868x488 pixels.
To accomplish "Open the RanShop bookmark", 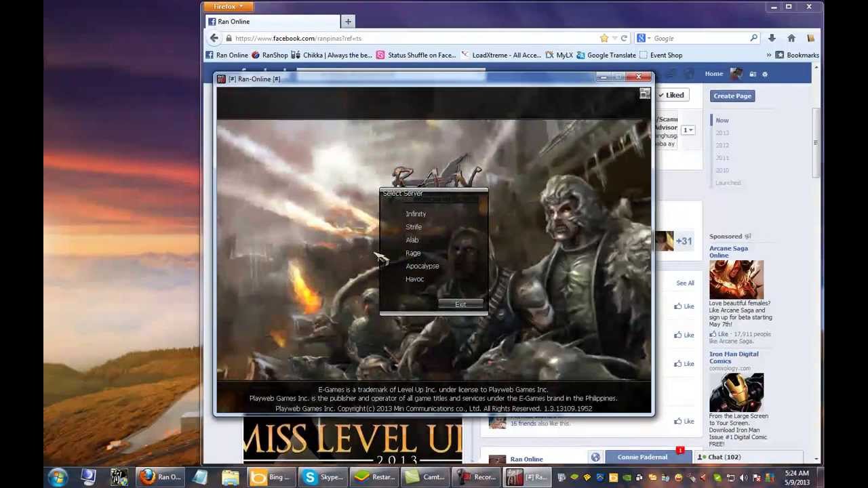I will [x=269, y=56].
